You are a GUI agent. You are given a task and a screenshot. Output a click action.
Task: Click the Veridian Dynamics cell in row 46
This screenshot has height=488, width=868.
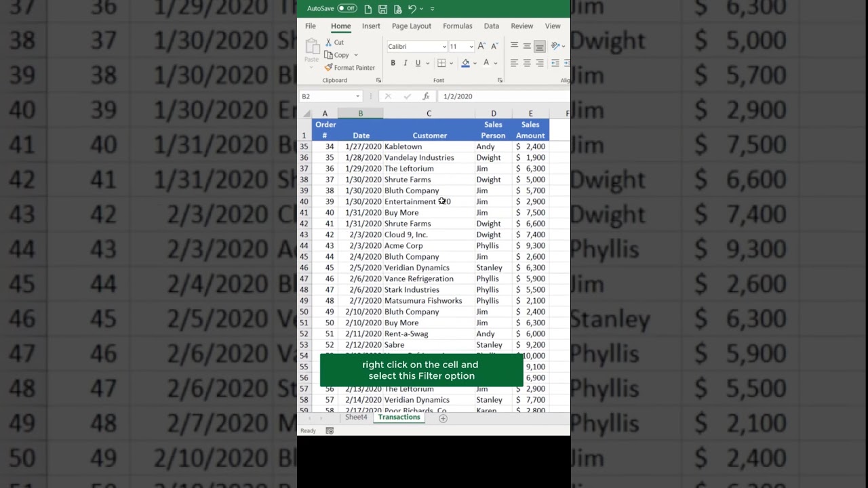pos(429,268)
